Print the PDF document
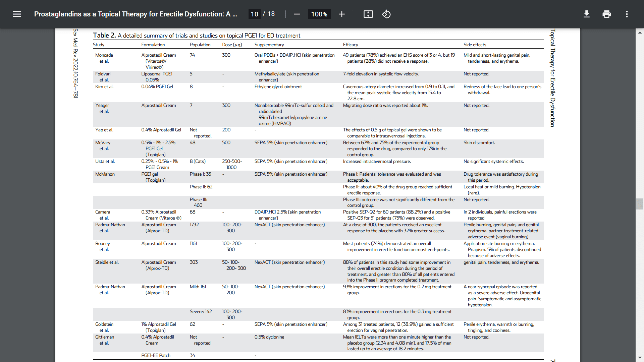644x362 pixels. (607, 14)
